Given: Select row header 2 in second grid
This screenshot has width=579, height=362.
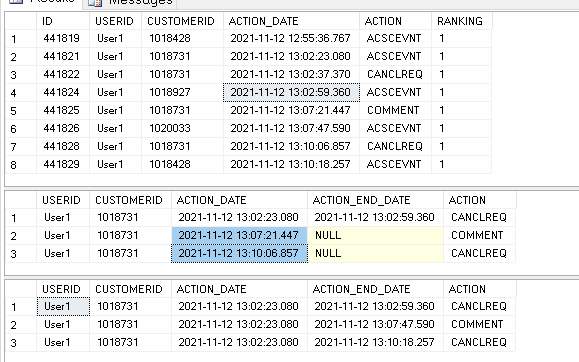Looking at the screenshot, I should 21,235.
